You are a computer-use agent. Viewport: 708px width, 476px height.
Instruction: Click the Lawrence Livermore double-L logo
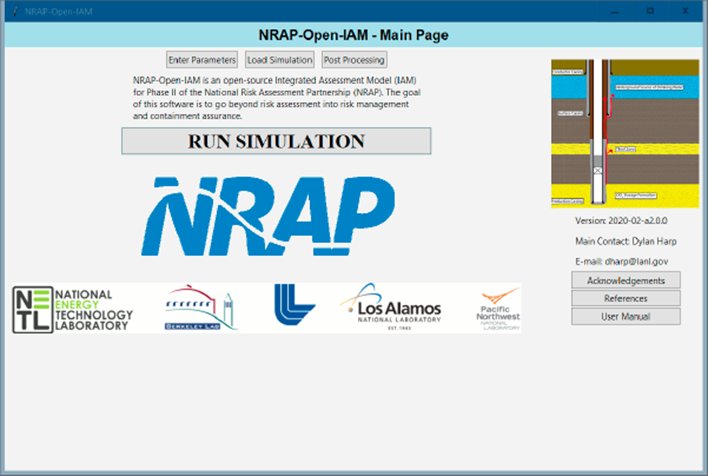coord(294,304)
